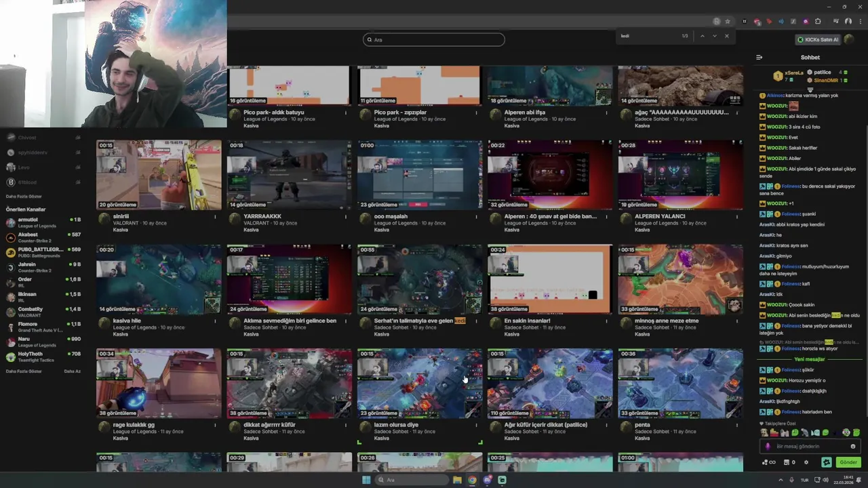The width and height of the screenshot is (868, 488).
Task: Click the Bir mesaj gönderin chat input
Action: tap(809, 447)
